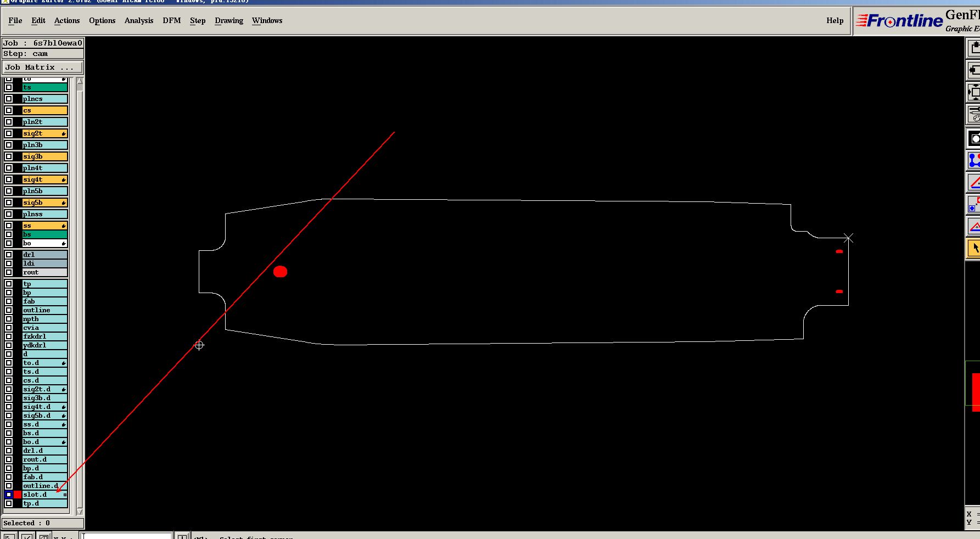Click the layer list scrollbar up arrow
The height and width of the screenshot is (539, 980).
tap(80, 81)
